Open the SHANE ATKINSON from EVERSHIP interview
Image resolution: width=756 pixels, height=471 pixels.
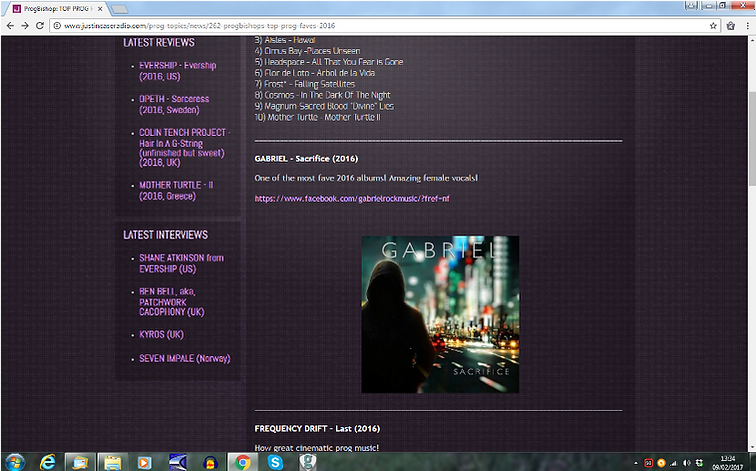(x=181, y=263)
